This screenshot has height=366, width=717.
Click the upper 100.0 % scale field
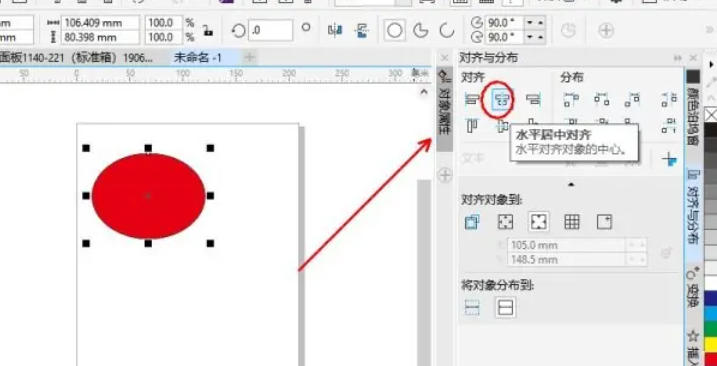(164, 22)
